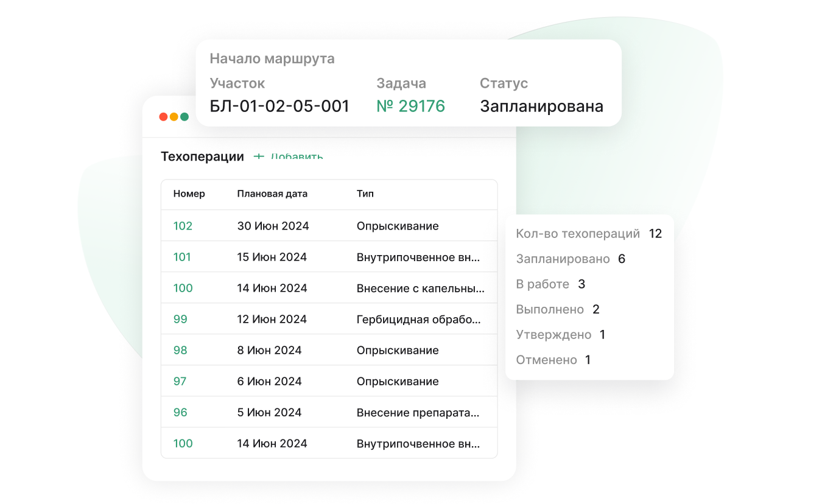
Task: Click the Запланирована status label
Action: point(542,106)
